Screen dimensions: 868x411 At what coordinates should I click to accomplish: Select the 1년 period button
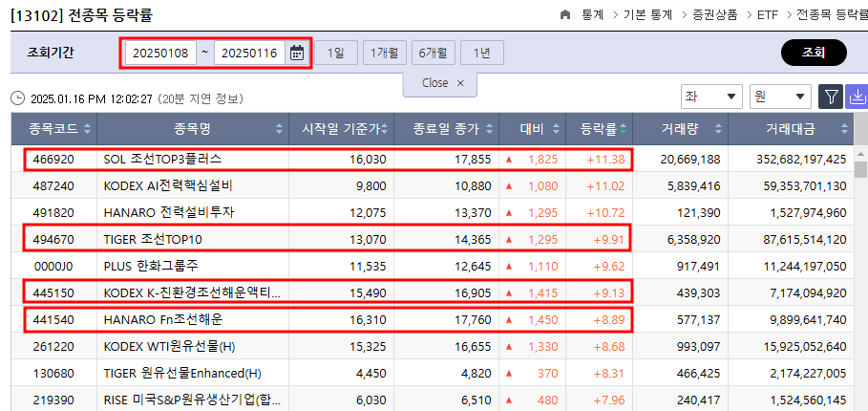tap(482, 54)
